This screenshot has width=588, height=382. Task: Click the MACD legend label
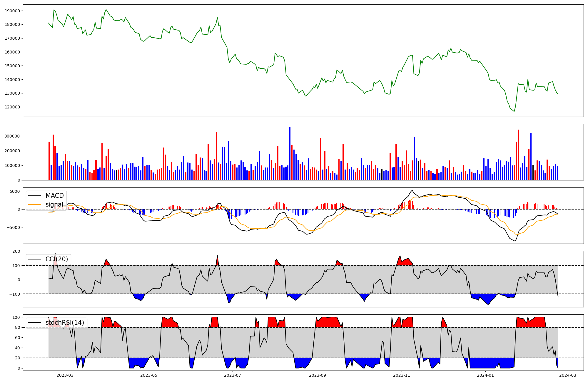54,196
